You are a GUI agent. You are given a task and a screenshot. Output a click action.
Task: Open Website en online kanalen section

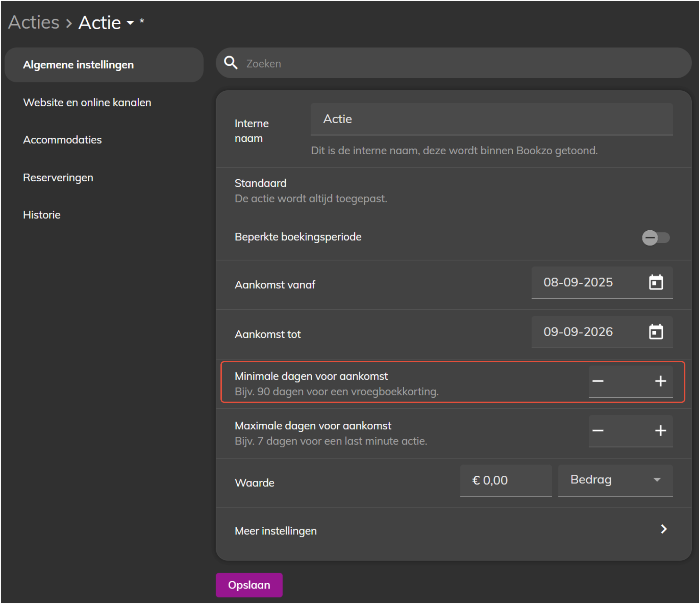click(x=87, y=102)
